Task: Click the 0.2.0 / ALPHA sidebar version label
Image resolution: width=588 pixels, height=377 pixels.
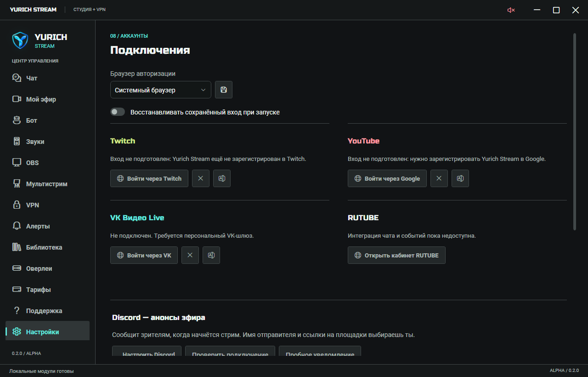Action: (26, 354)
